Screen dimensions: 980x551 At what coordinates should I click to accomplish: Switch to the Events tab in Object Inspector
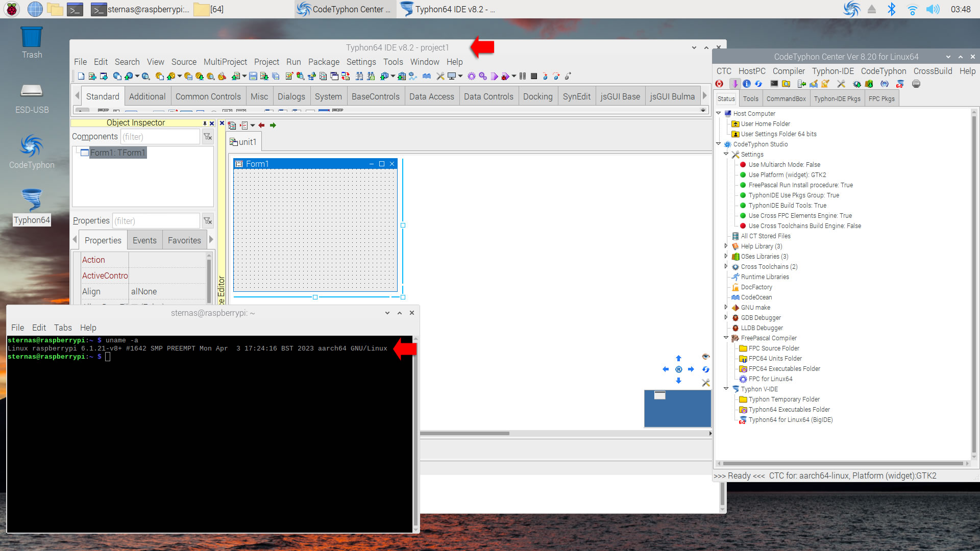click(144, 240)
